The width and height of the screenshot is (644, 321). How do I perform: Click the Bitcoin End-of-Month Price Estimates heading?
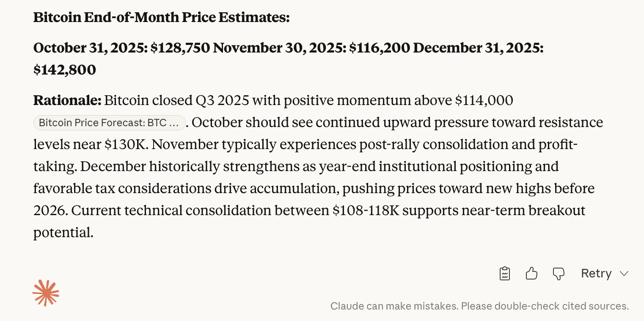point(161,18)
